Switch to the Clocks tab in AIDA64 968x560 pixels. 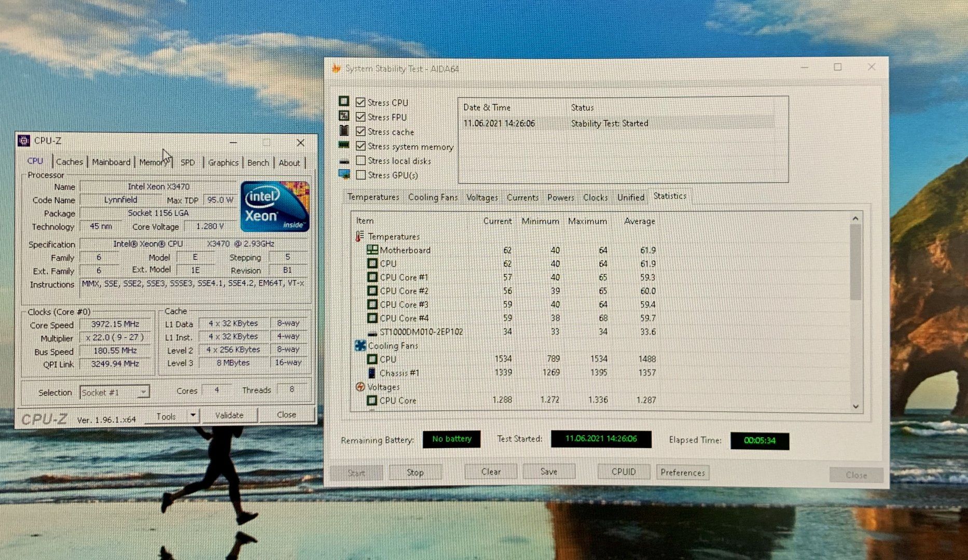596,198
